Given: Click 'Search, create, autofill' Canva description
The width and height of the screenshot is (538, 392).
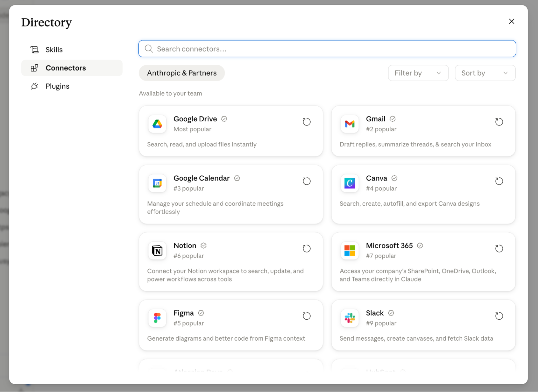Looking at the screenshot, I should [x=409, y=204].
